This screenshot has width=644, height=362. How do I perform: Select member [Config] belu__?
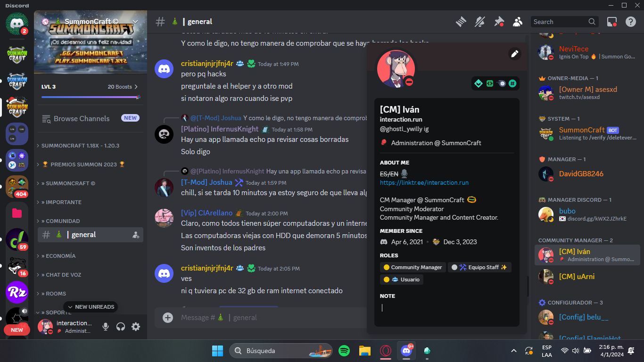[587, 317]
